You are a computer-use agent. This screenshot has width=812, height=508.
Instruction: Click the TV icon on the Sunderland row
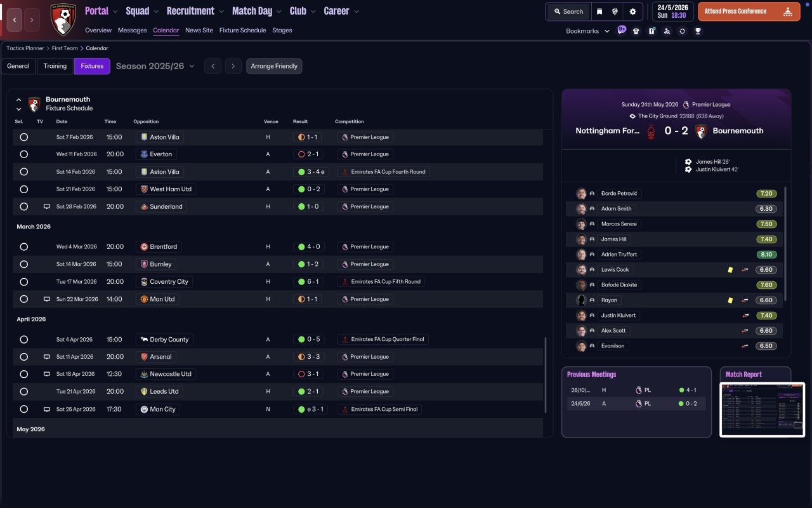click(46, 206)
